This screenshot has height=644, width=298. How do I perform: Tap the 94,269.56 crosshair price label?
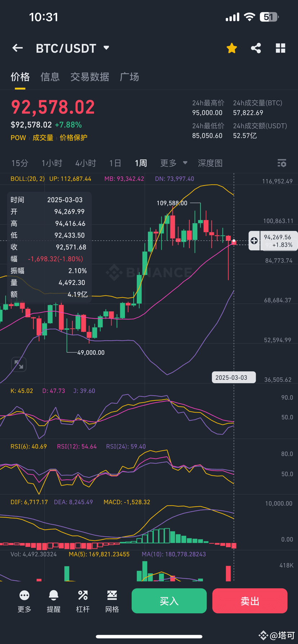[277, 237]
